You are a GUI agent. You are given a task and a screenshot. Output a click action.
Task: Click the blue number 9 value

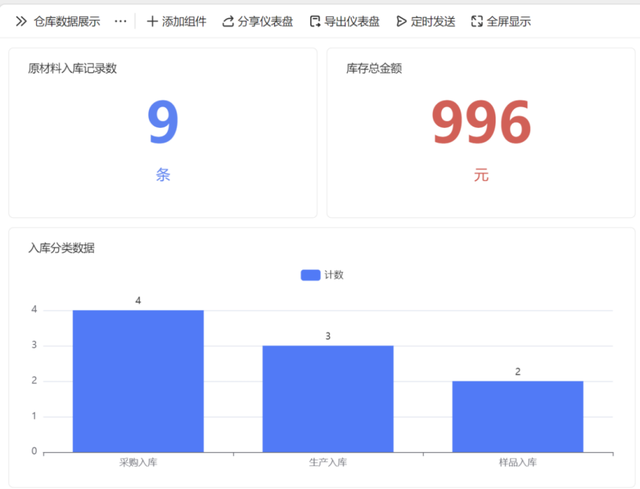coord(163,122)
